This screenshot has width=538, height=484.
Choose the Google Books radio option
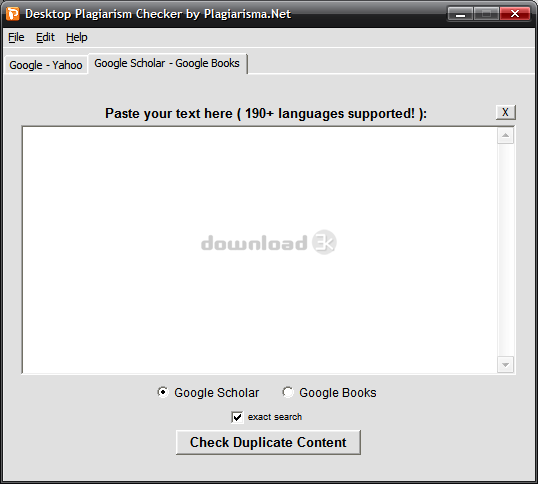[x=288, y=392]
